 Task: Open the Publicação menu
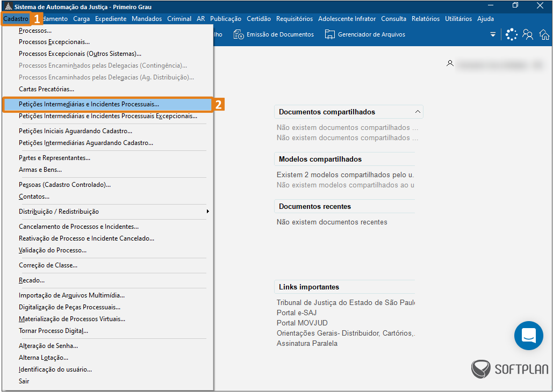tap(226, 19)
